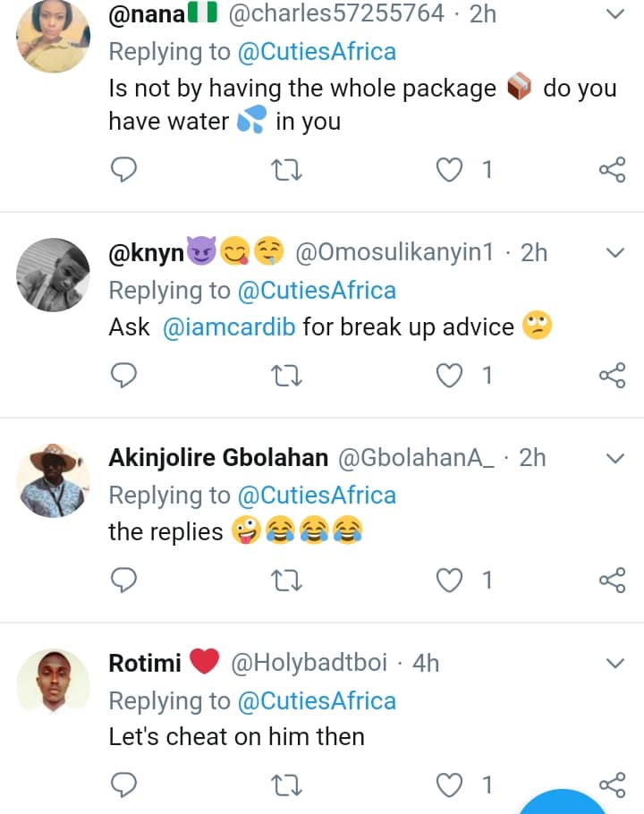View Akinjolire Gbolahan's profile picture
Viewport: 644px width, 814px height.
[x=54, y=479]
